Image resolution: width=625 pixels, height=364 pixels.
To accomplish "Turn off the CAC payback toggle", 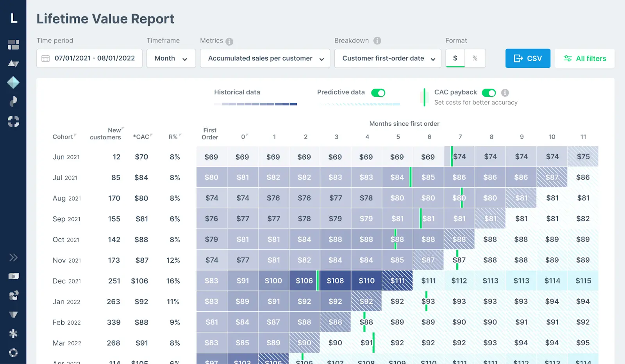I will (489, 93).
